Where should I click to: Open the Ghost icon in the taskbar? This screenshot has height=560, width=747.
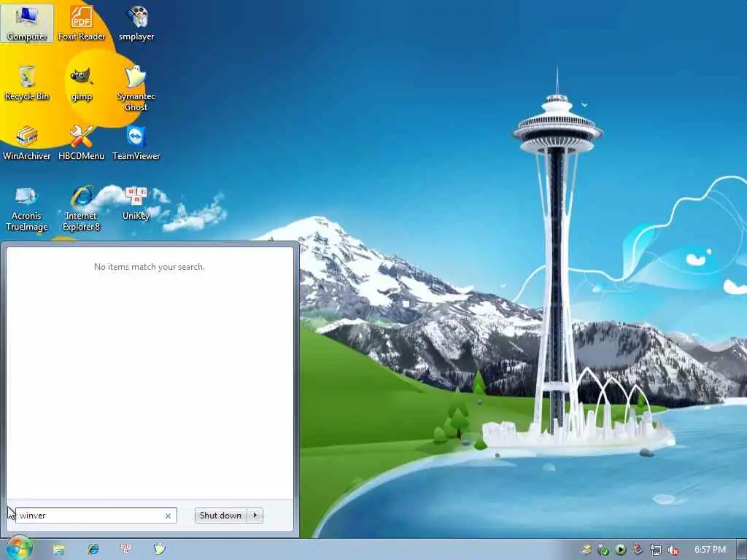(x=159, y=550)
